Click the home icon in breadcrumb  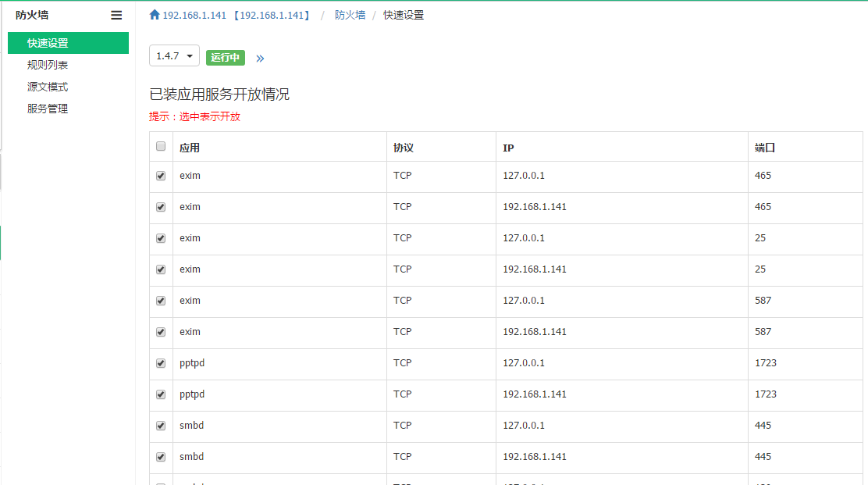coord(155,15)
